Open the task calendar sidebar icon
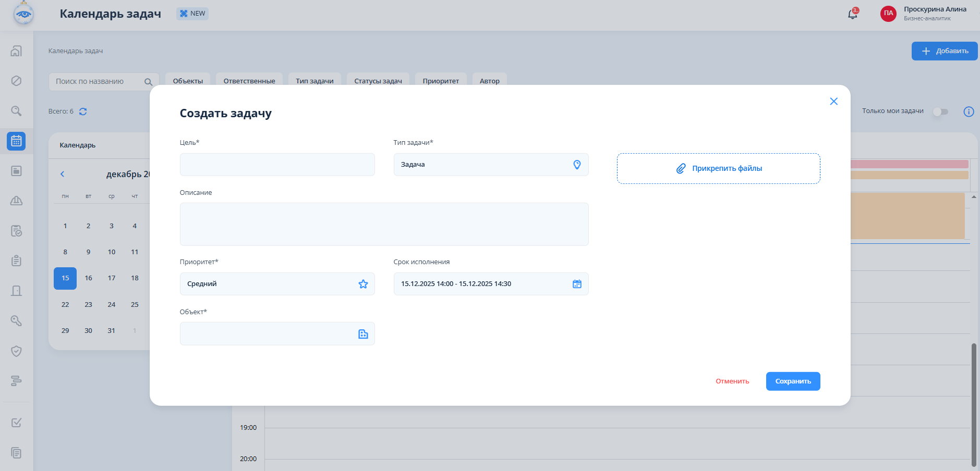This screenshot has height=471, width=980. tap(16, 141)
